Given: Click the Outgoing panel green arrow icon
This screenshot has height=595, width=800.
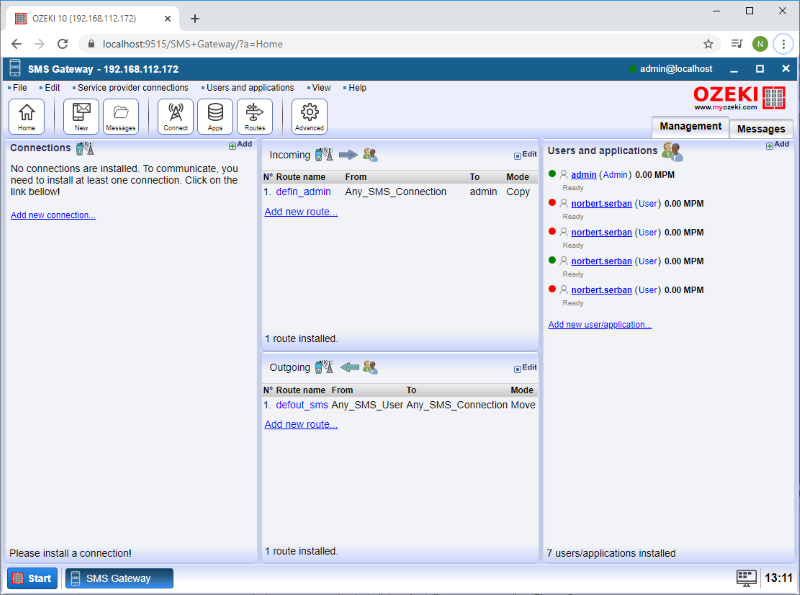Looking at the screenshot, I should (349, 367).
